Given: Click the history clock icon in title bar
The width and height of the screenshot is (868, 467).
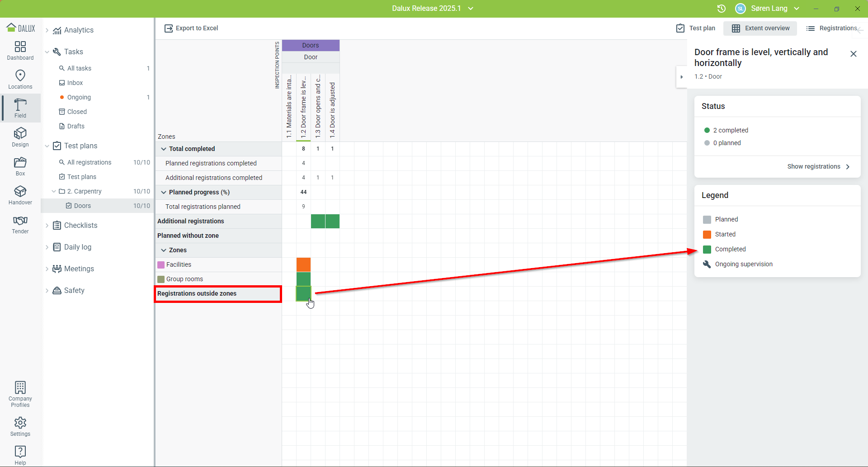Looking at the screenshot, I should coord(722,9).
